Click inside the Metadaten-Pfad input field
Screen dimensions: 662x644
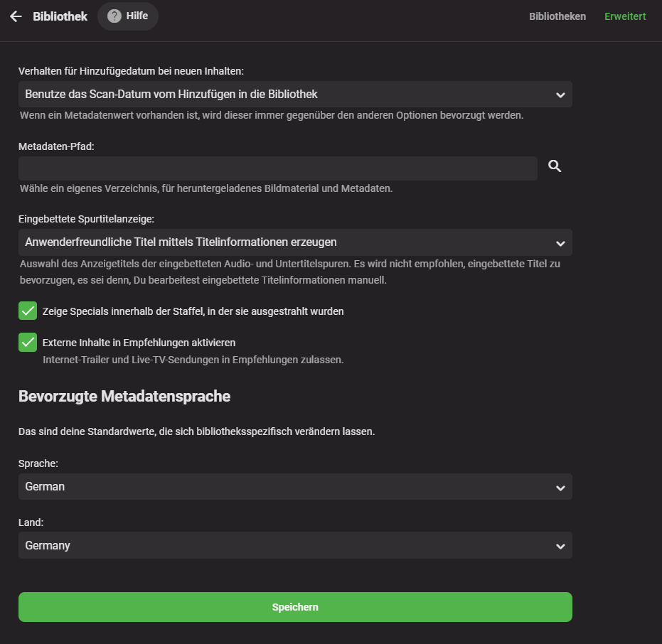[x=277, y=168]
